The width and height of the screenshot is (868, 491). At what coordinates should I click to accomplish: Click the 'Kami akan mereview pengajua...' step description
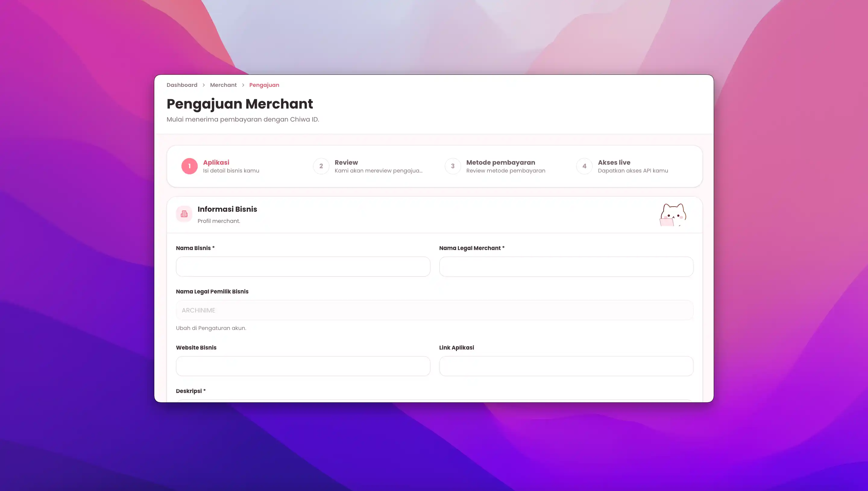click(x=379, y=171)
